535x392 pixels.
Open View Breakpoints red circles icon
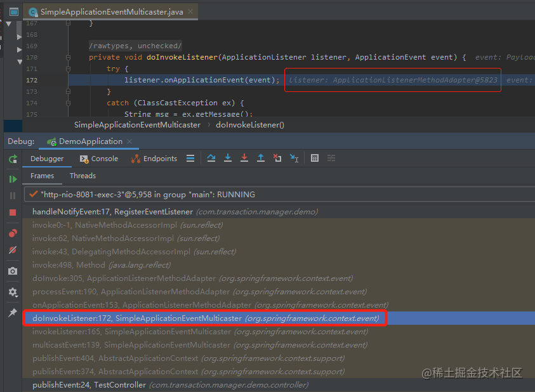click(x=13, y=233)
